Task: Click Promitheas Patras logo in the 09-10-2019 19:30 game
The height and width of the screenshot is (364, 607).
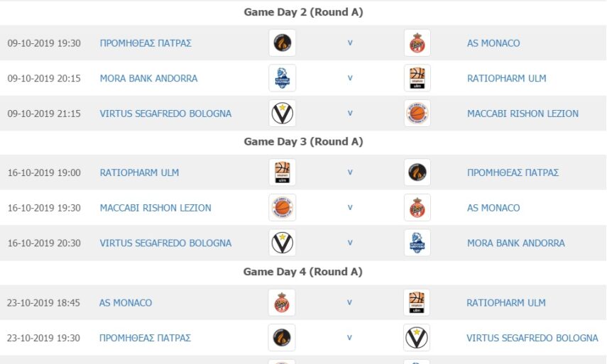Action: click(283, 43)
